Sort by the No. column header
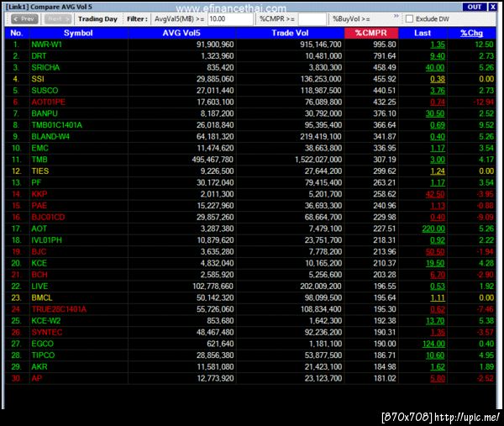 pos(17,33)
